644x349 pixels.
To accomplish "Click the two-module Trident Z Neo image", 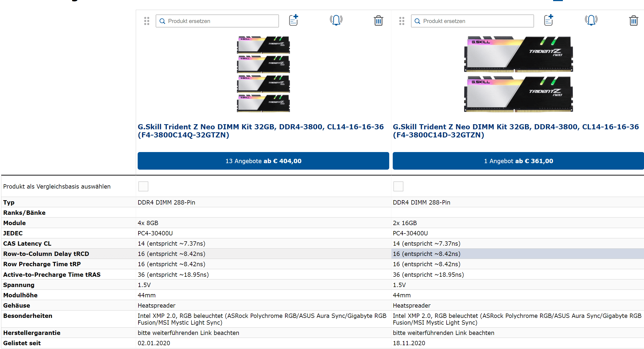I will pos(518,74).
